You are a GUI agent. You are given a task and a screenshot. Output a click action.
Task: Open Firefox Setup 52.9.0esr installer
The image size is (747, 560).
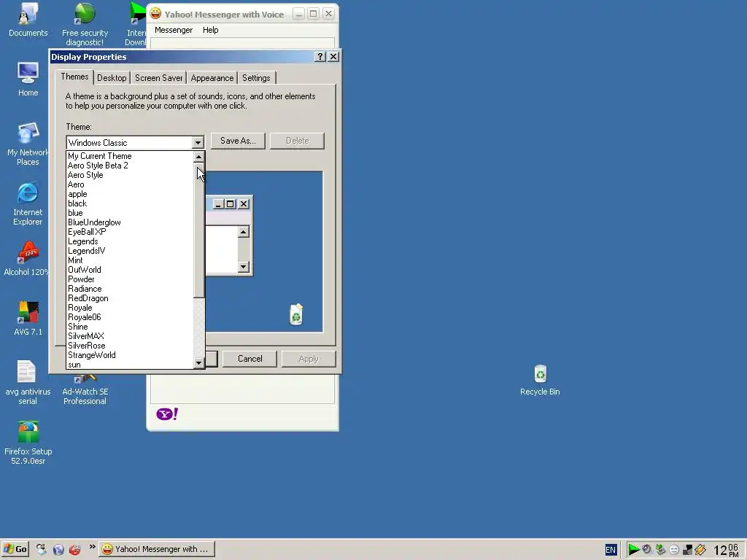pyautogui.click(x=28, y=443)
